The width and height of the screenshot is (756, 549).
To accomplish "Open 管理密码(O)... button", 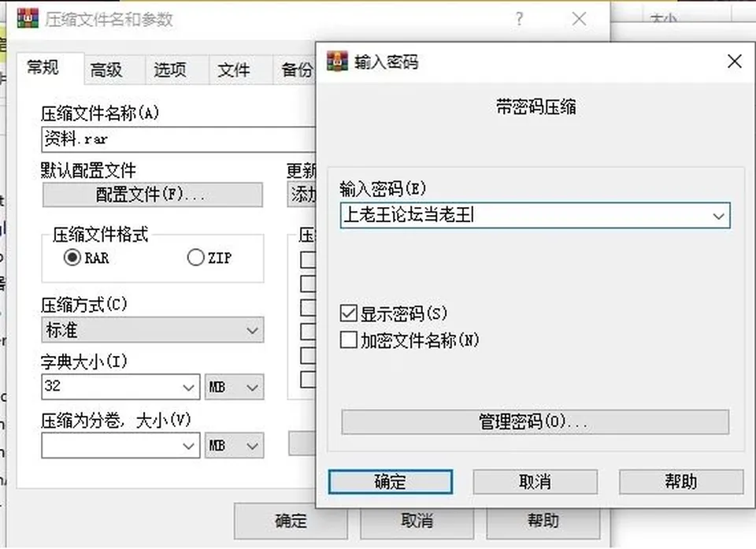I will pyautogui.click(x=535, y=421).
